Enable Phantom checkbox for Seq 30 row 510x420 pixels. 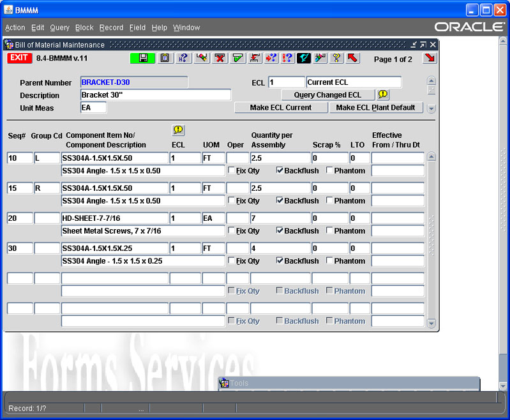coord(329,260)
